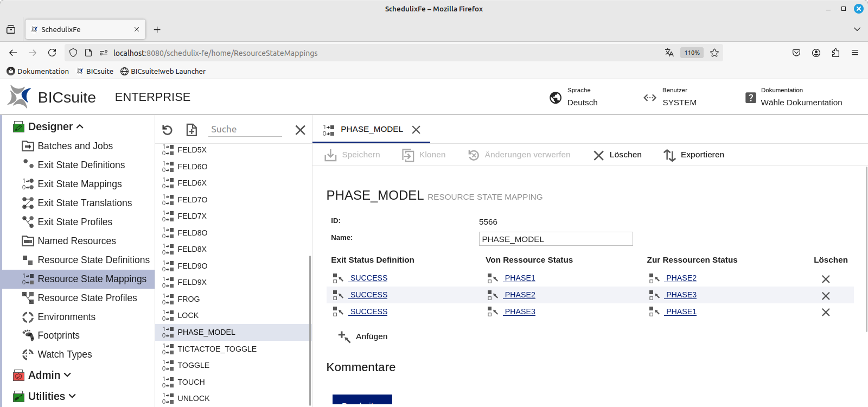Clear the search with the X icon

(x=300, y=130)
